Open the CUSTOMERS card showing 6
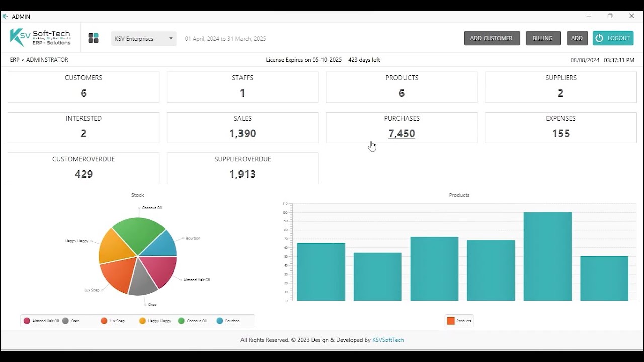The image size is (644, 362). tap(84, 87)
